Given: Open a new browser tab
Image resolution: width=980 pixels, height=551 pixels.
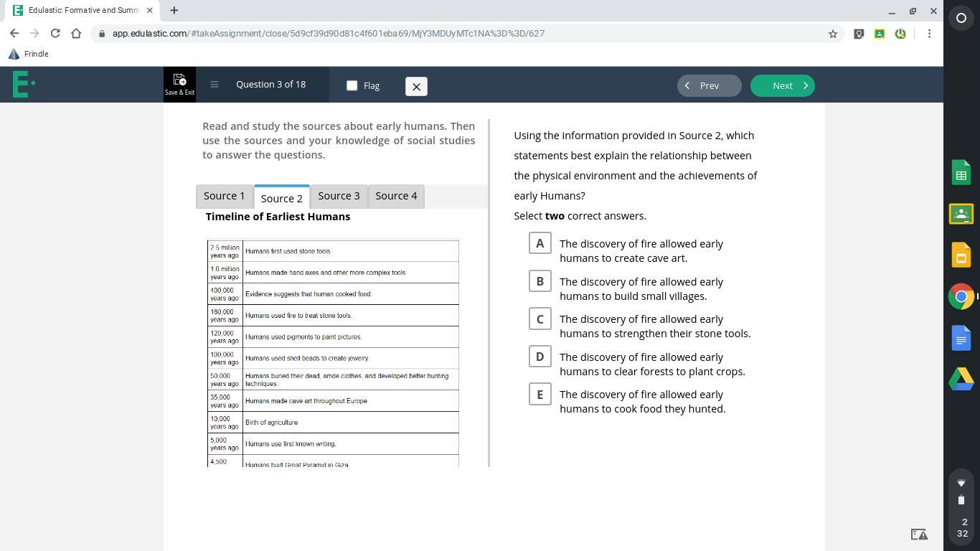Looking at the screenshot, I should coord(174,11).
